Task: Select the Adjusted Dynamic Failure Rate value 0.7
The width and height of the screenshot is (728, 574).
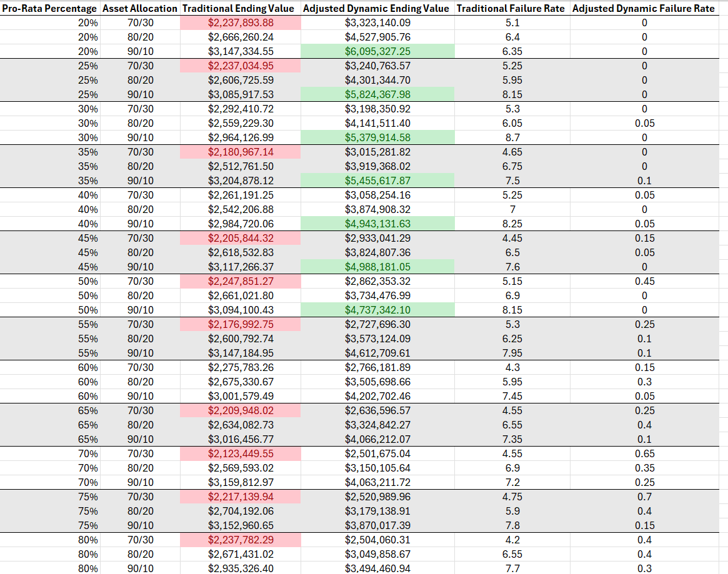Action: coord(644,497)
